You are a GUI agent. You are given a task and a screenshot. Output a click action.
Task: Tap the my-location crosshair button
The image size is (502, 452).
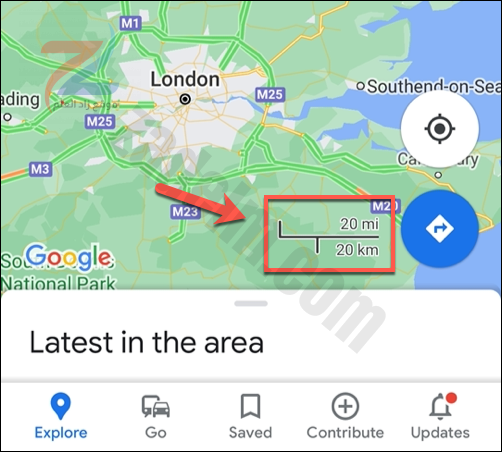pos(440,128)
